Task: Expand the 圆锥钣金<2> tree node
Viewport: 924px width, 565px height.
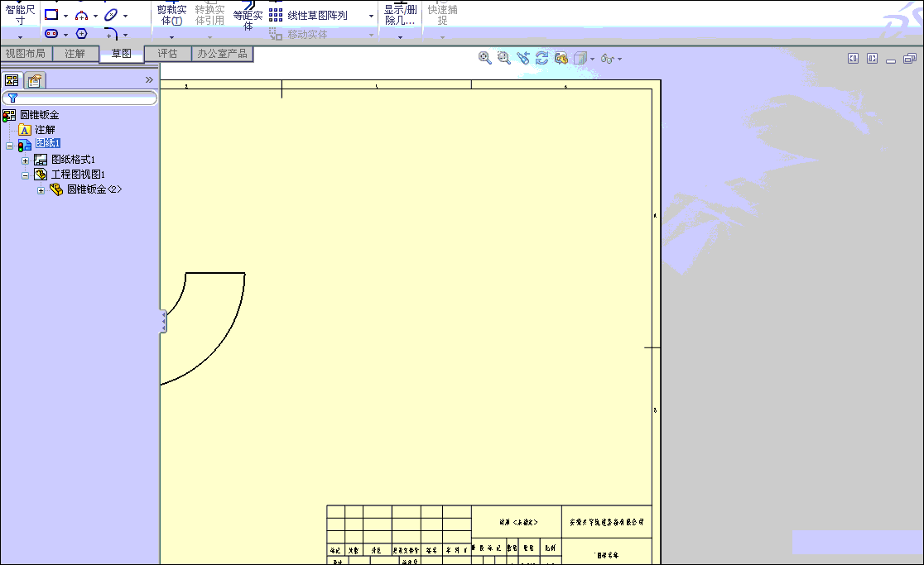Action: coord(41,191)
